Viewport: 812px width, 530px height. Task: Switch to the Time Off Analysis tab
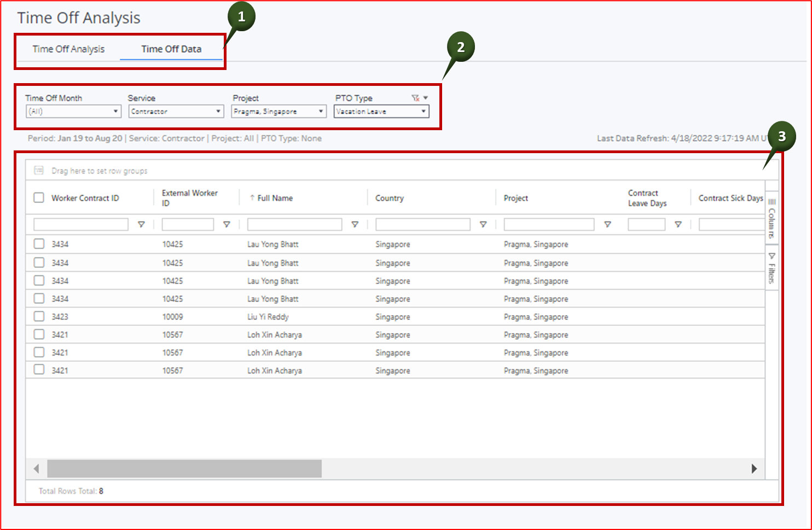click(x=68, y=49)
